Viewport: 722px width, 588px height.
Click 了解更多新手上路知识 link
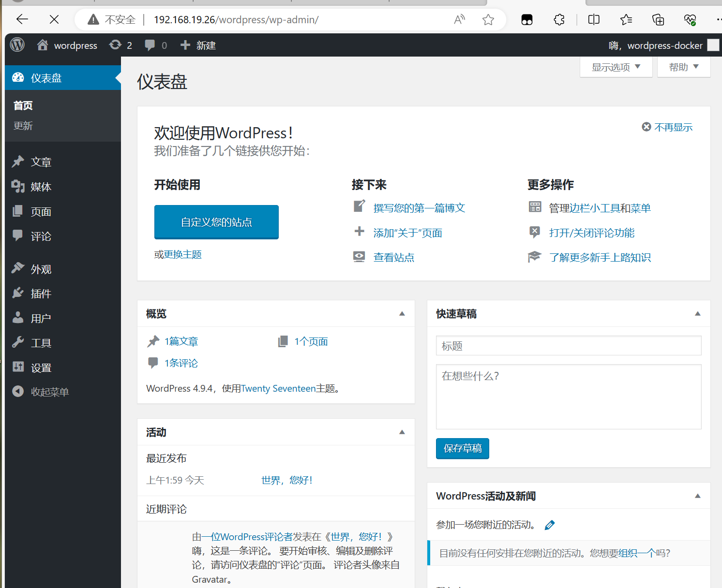[600, 257]
